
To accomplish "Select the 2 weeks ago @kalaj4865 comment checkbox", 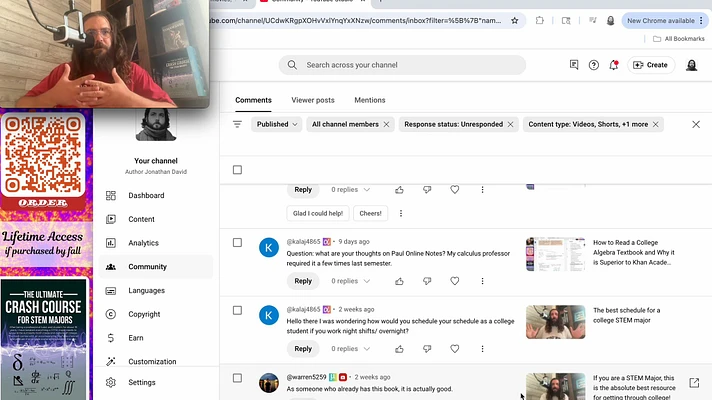I will point(237,310).
